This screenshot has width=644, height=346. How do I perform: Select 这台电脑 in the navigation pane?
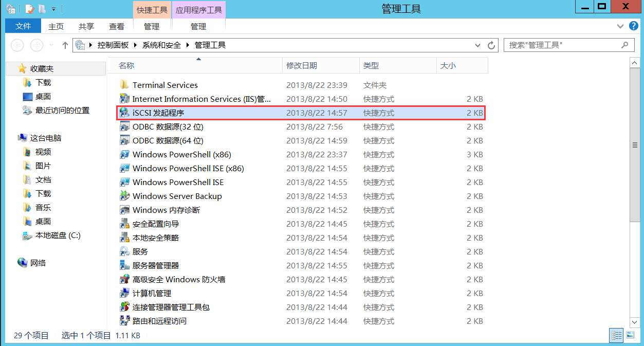tap(46, 138)
